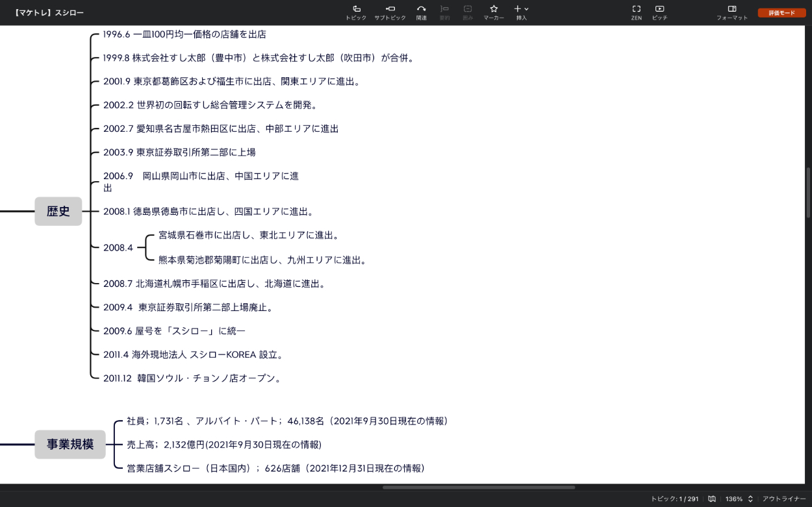Click the horizontal scrollbar thumb
812x507 pixels.
pos(478,487)
